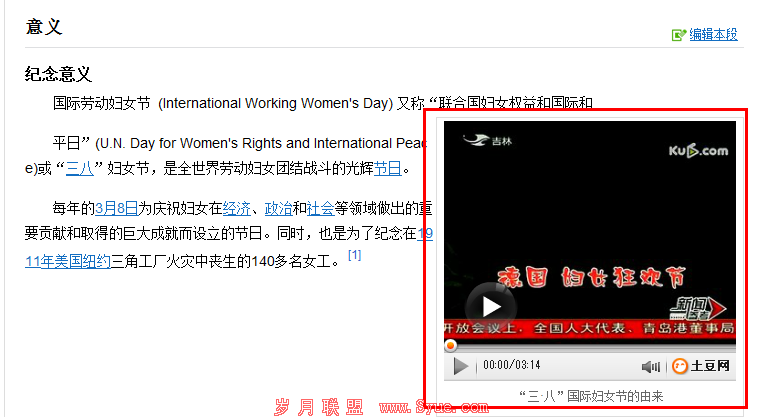Open the 三八 link
761x417 pixels.
coord(79,168)
